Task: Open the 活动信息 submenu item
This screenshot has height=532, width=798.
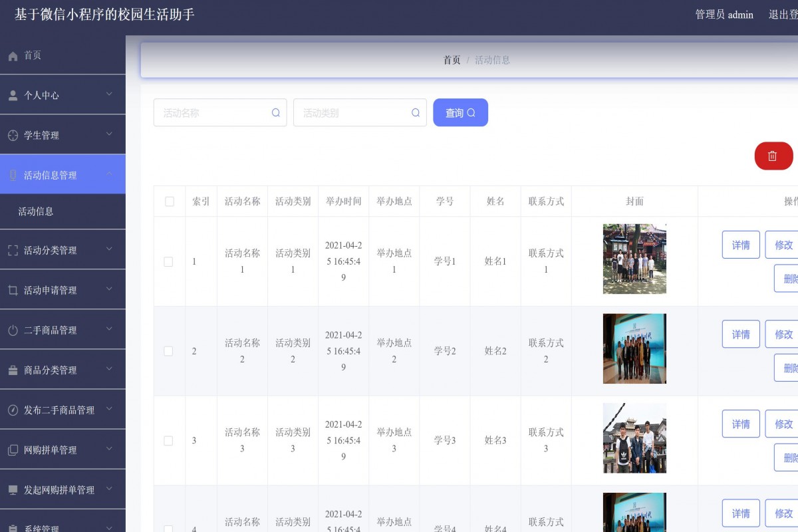Action: [36, 211]
